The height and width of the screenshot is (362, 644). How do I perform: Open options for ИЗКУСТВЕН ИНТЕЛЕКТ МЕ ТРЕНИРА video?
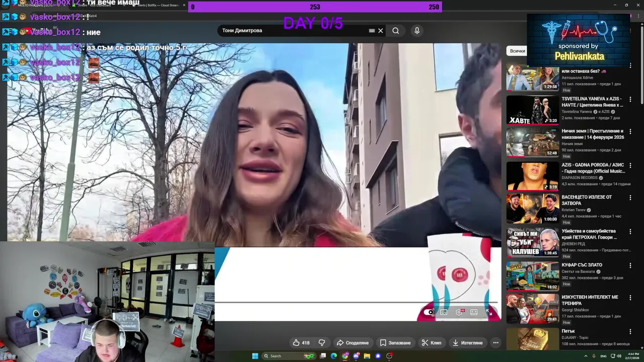click(x=630, y=298)
